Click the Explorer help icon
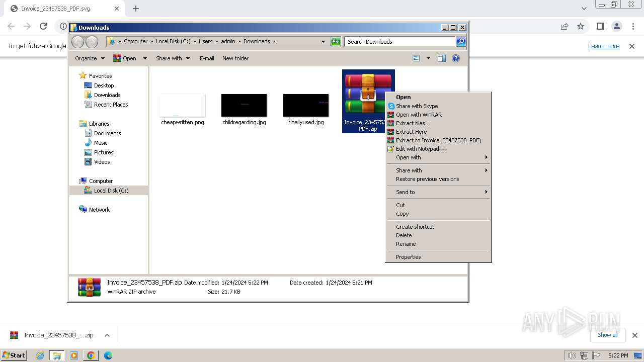Screen dimensions: 644x362 (456, 58)
